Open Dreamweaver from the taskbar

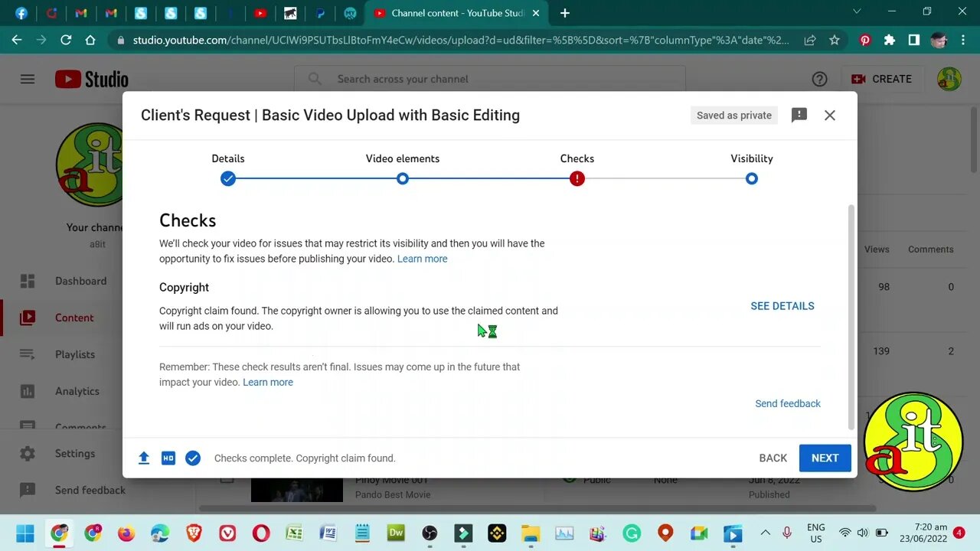[x=396, y=533]
